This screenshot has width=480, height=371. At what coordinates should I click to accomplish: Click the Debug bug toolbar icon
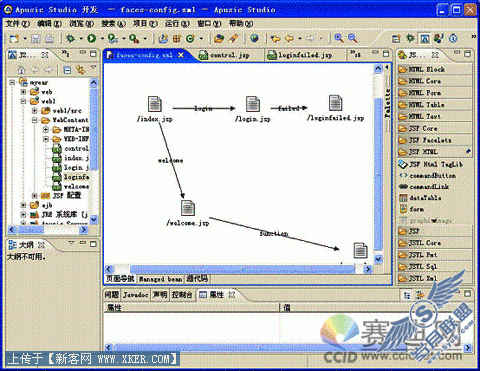click(x=71, y=39)
